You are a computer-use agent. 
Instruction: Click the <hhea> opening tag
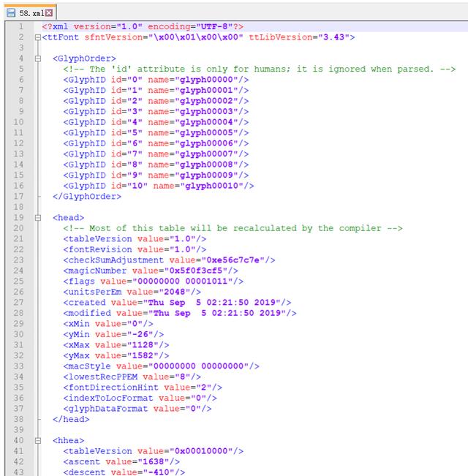(x=68, y=440)
